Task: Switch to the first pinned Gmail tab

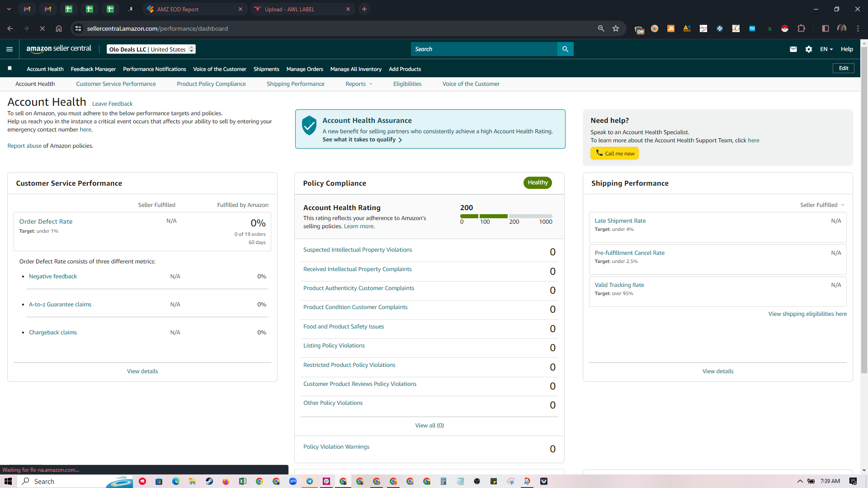Action: pos(27,9)
